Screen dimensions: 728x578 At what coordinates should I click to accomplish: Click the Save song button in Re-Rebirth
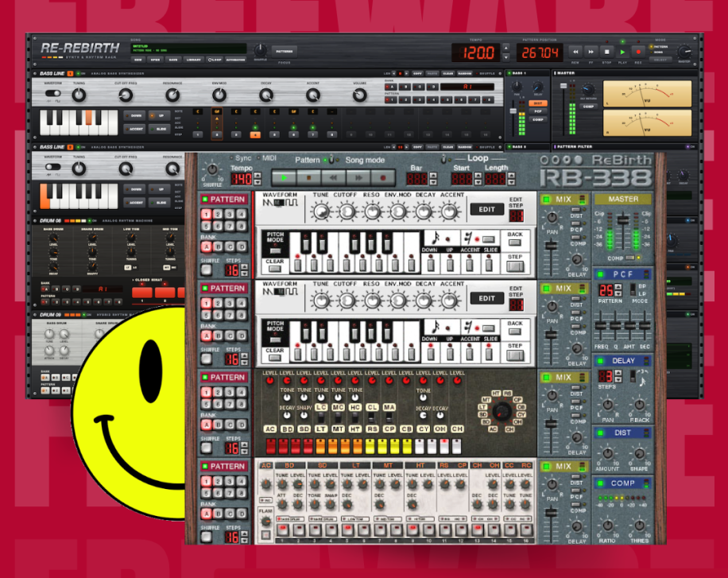click(172, 60)
